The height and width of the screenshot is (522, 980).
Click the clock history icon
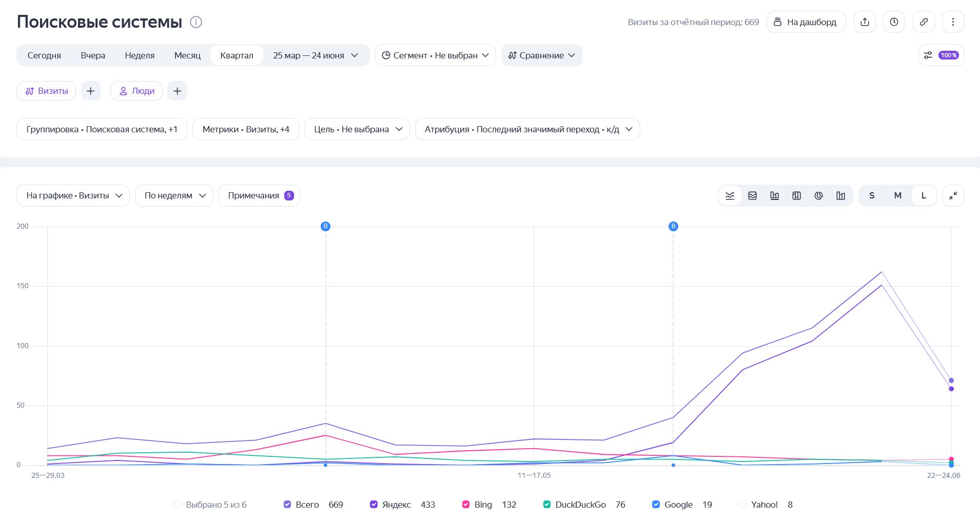(x=894, y=22)
